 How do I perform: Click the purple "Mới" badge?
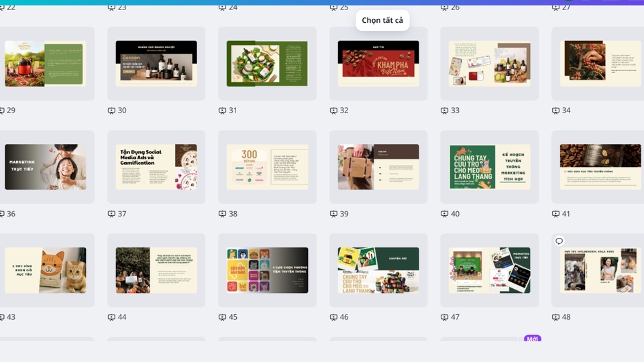point(533,339)
